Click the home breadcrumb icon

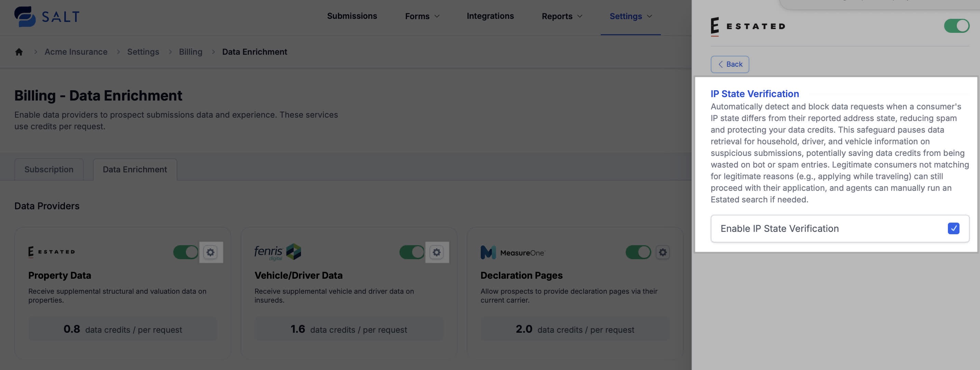19,52
